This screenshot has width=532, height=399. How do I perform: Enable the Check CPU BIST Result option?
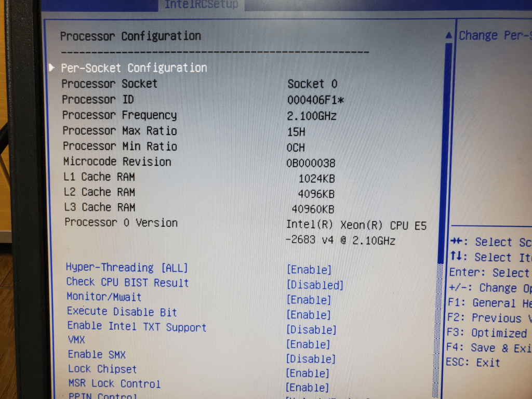315,285
